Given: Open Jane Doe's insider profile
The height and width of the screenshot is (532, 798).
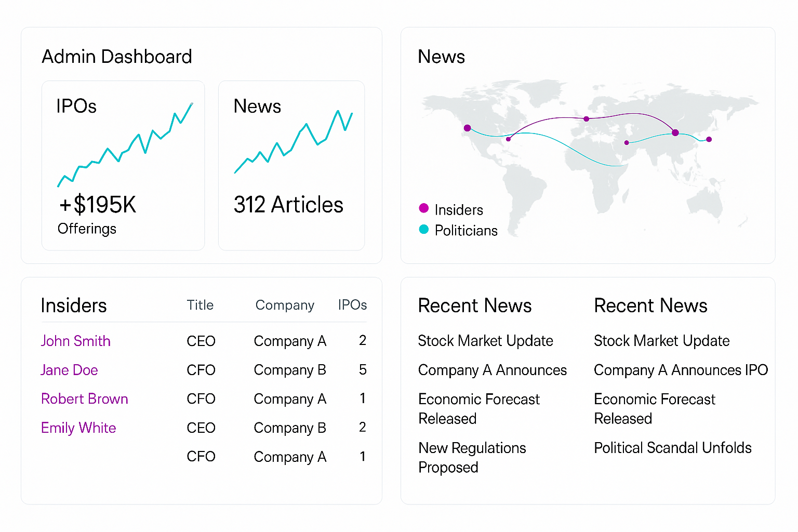Looking at the screenshot, I should (x=69, y=370).
